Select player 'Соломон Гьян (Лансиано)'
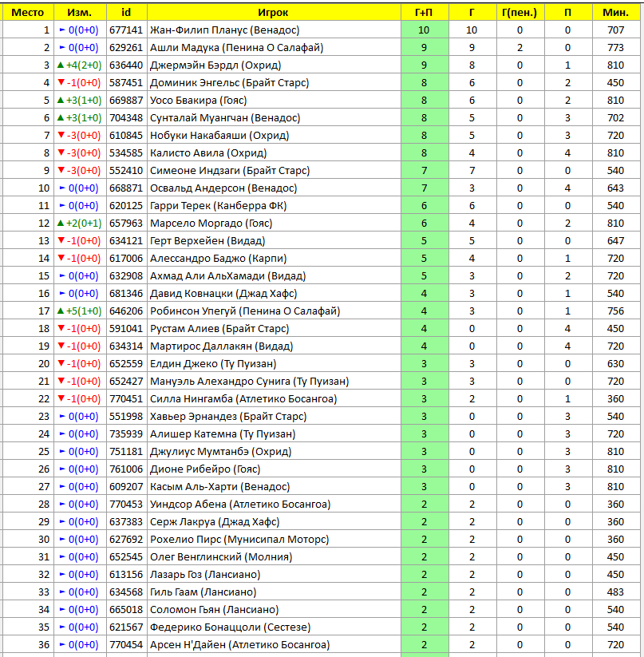 [x=215, y=610]
